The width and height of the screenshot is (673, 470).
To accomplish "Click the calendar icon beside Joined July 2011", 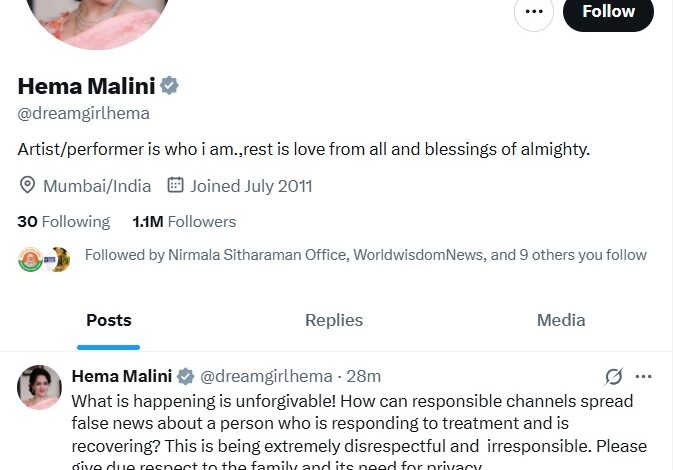I will (x=175, y=185).
